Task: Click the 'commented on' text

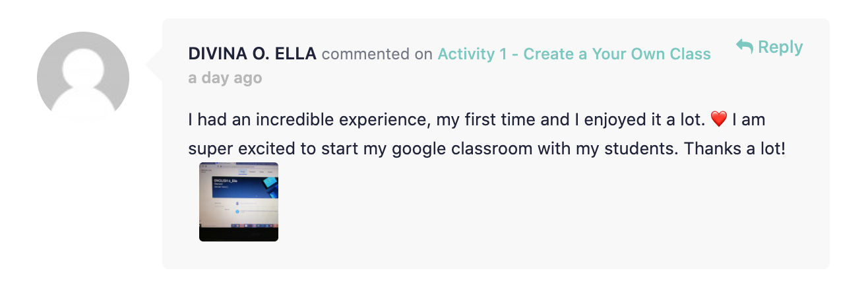Action: click(377, 54)
